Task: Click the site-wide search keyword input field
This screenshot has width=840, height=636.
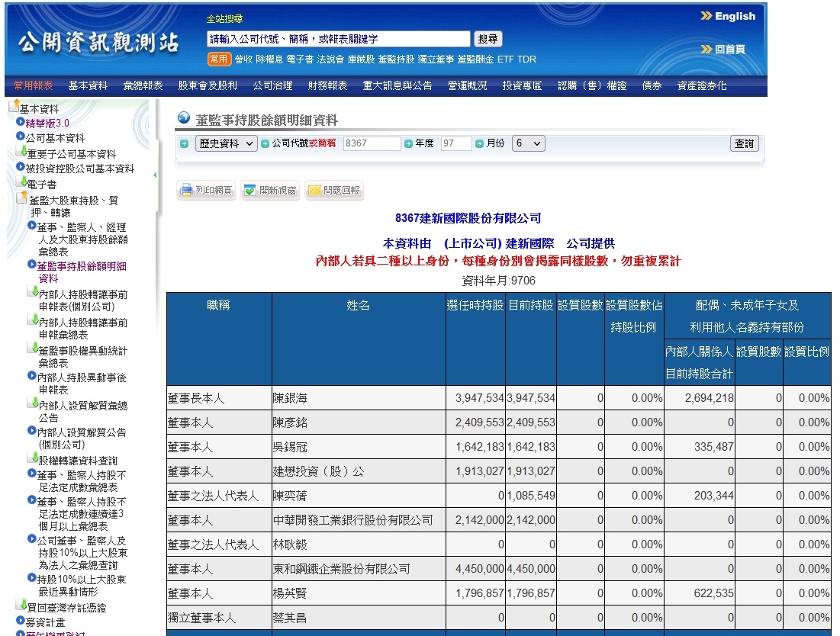Action: [339, 39]
